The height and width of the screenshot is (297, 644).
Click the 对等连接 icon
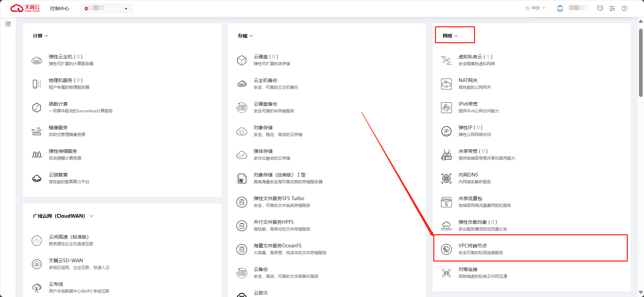(x=446, y=273)
